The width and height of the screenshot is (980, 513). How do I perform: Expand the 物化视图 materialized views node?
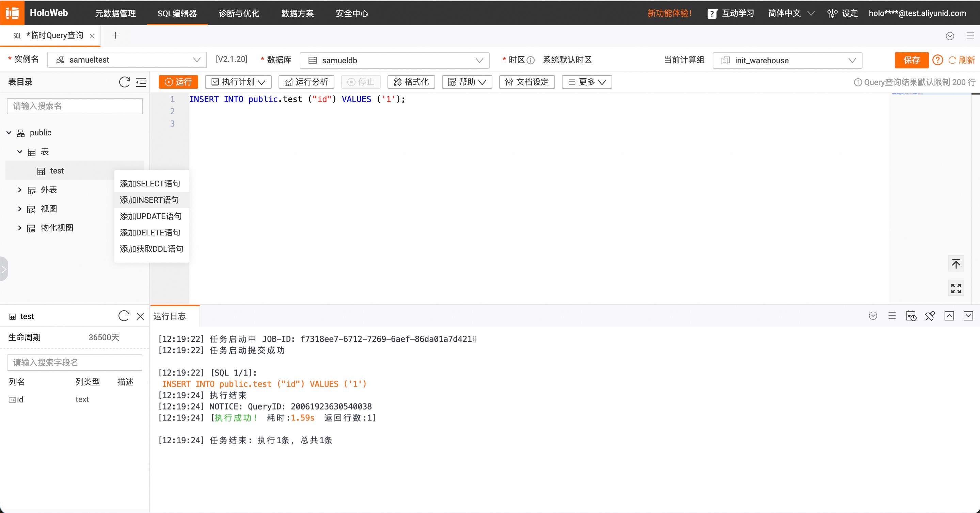pyautogui.click(x=20, y=228)
